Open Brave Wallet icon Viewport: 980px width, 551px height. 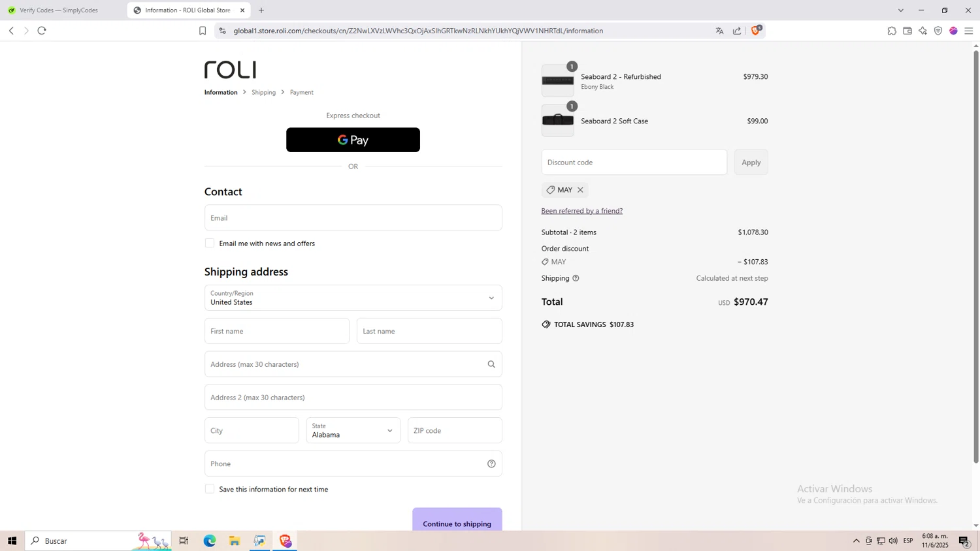tap(907, 31)
